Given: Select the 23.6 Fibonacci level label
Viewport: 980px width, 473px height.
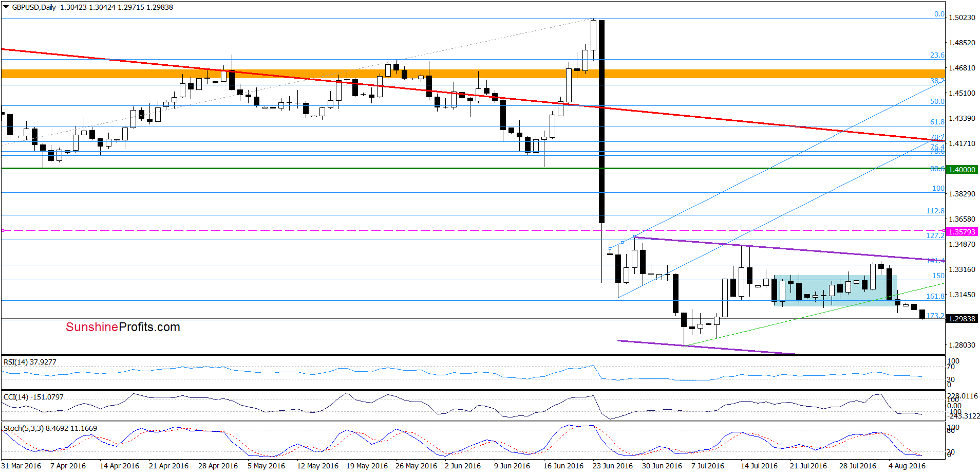Looking at the screenshot, I should (937, 55).
